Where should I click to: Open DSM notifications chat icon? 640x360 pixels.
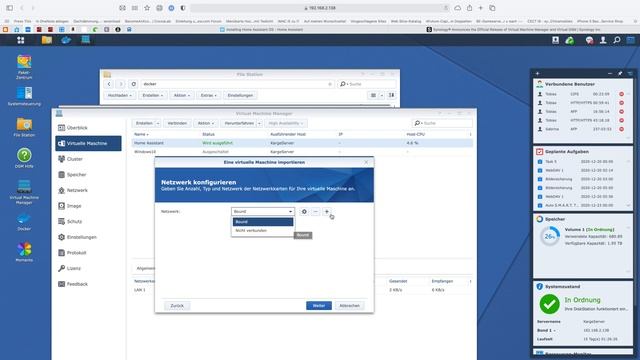589,40
